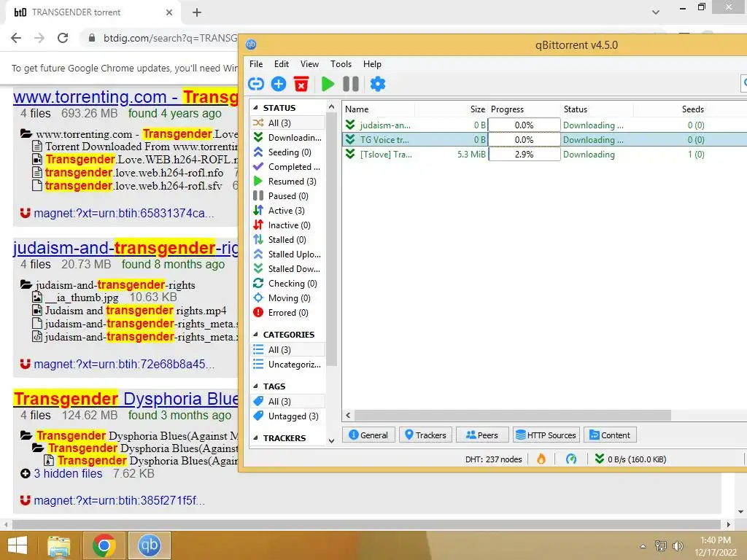The width and height of the screenshot is (747, 560).
Task: Sort torrents by Size column
Action: (x=452, y=109)
